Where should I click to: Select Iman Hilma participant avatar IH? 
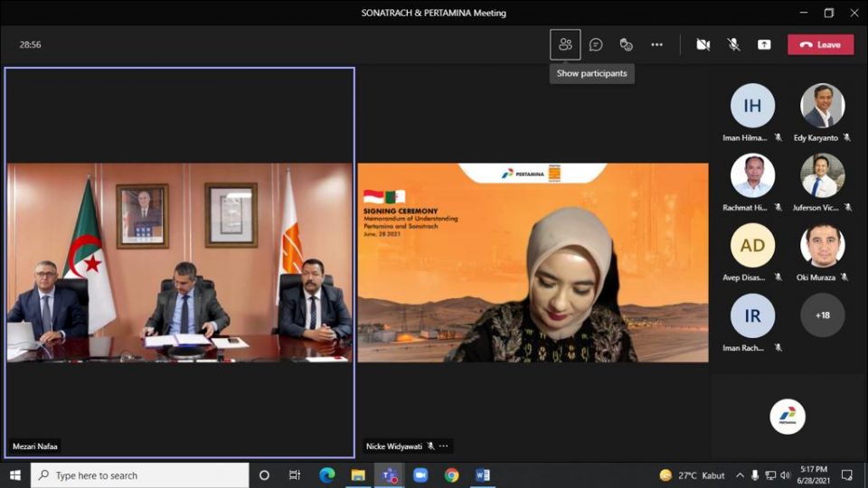(752, 105)
